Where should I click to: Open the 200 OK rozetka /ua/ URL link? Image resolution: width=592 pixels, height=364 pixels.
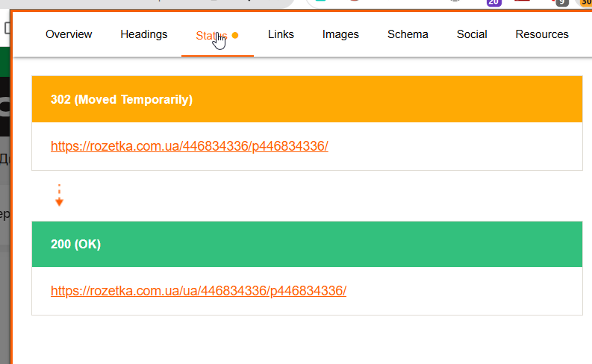pyautogui.click(x=199, y=291)
